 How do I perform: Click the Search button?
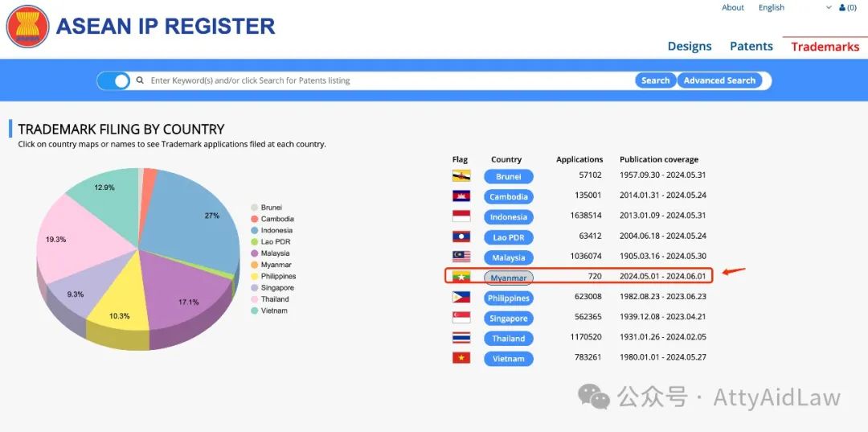pyautogui.click(x=656, y=80)
